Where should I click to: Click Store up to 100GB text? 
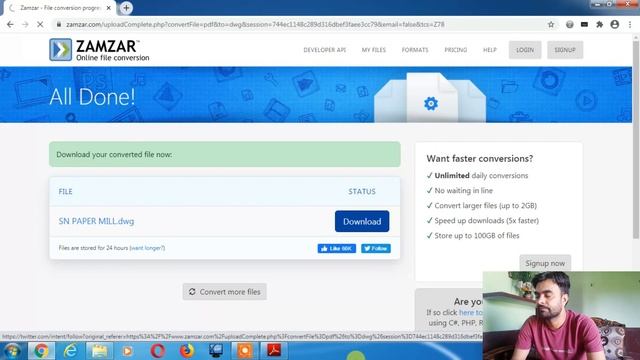tap(477, 236)
